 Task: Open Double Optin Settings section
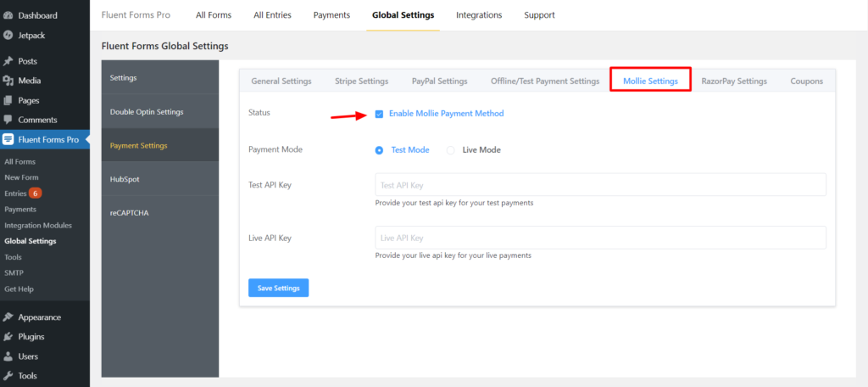[160, 111]
